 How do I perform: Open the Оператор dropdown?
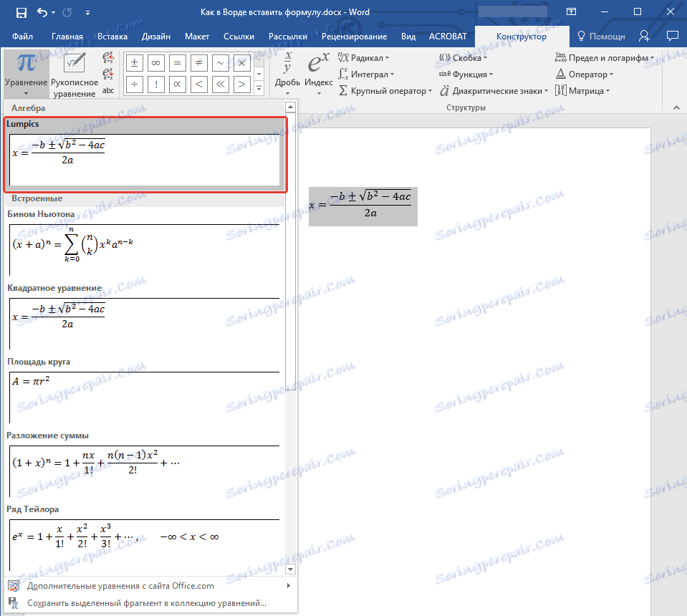[x=584, y=74]
